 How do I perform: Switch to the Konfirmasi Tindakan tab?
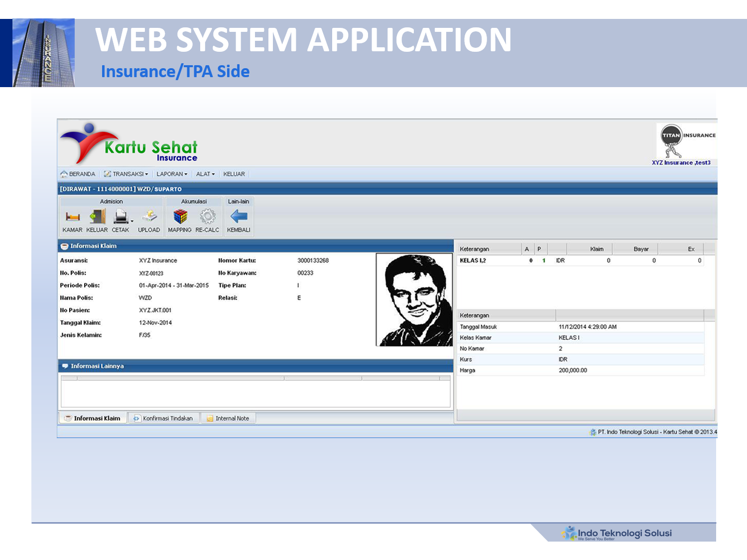coord(164,419)
